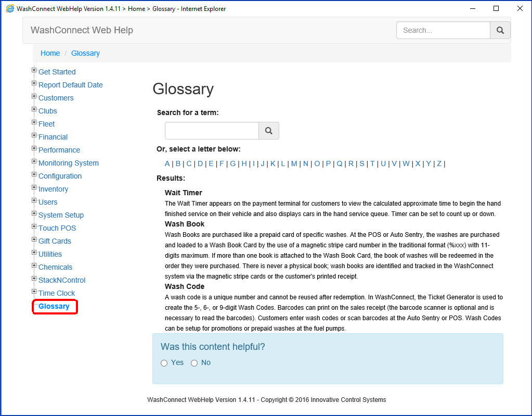Select Glossary in the sidebar
532x416 pixels.
pyautogui.click(x=54, y=306)
